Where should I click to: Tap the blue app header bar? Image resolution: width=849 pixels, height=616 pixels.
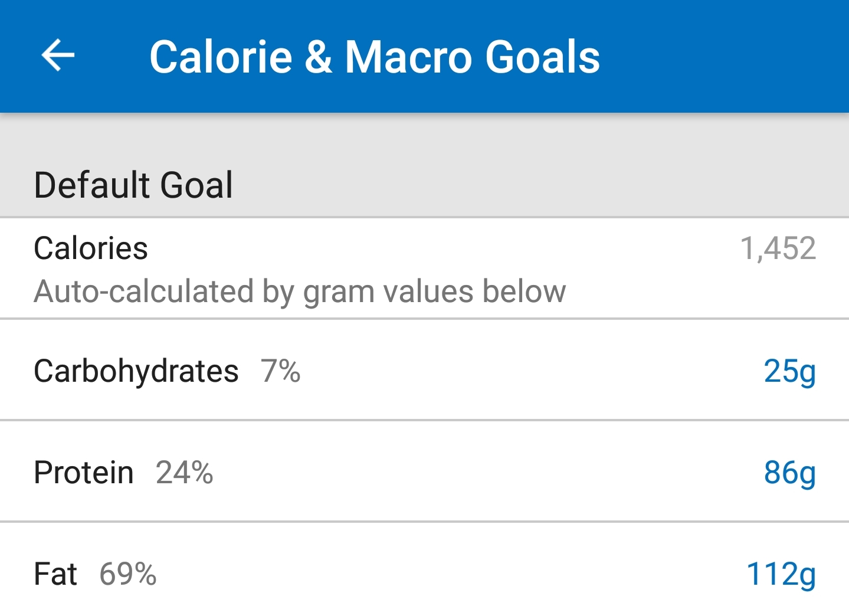(x=424, y=56)
